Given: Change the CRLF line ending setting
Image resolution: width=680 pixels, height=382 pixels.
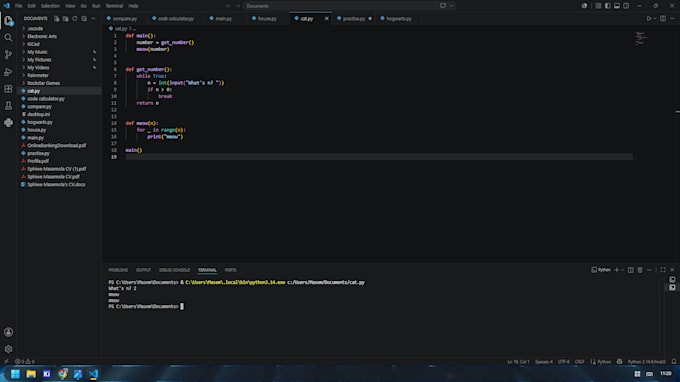Looking at the screenshot, I should [x=579, y=362].
